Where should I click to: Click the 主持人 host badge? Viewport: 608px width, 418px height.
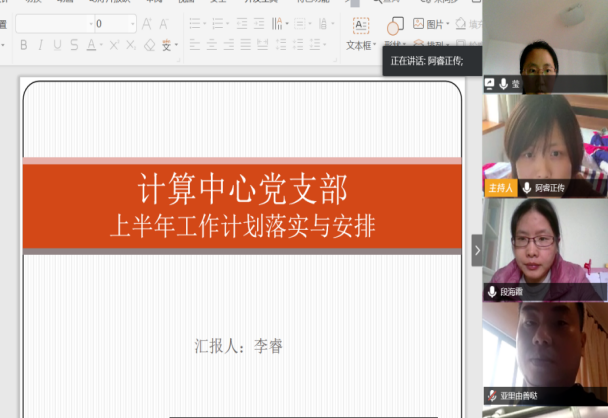[500, 188]
